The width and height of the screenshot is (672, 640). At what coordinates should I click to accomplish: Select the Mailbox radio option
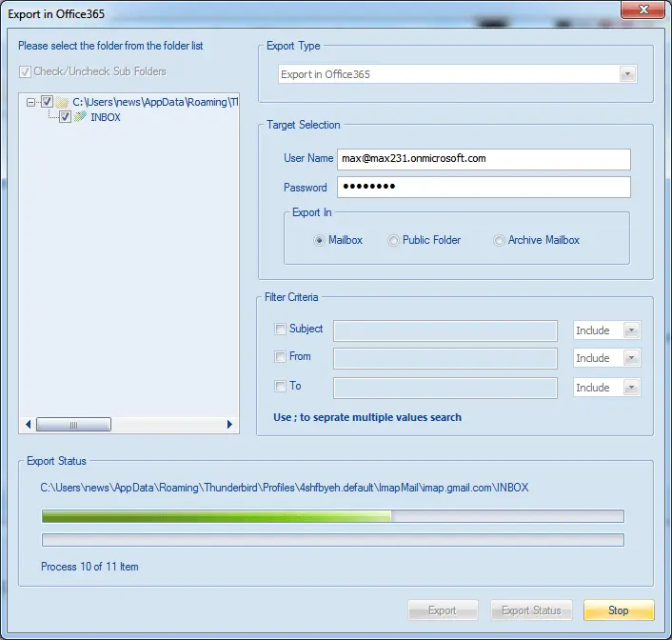coord(319,240)
